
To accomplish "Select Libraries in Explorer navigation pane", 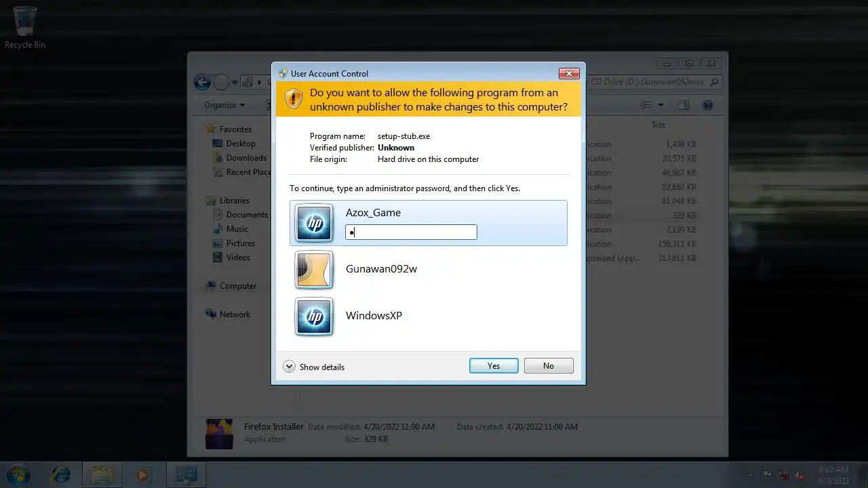I will [235, 201].
